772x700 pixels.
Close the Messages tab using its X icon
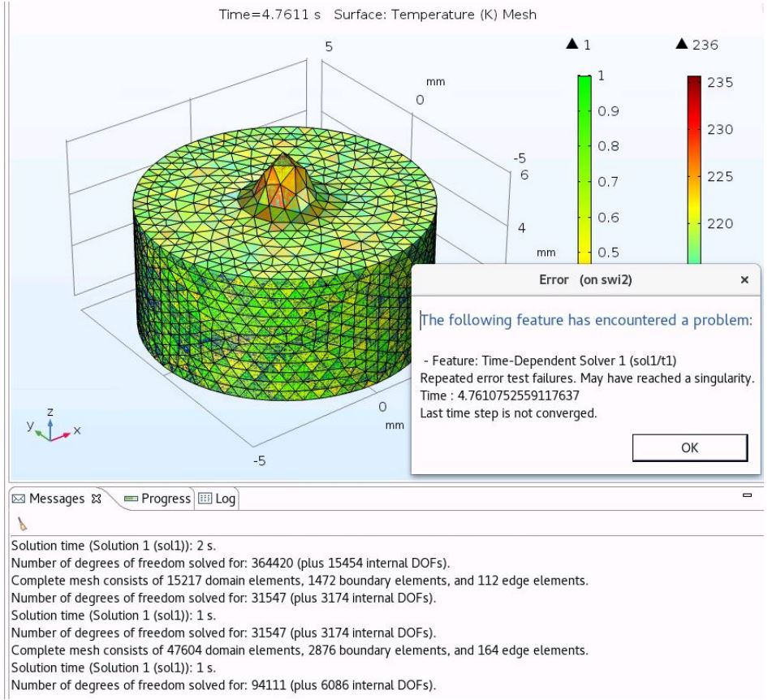(x=97, y=499)
